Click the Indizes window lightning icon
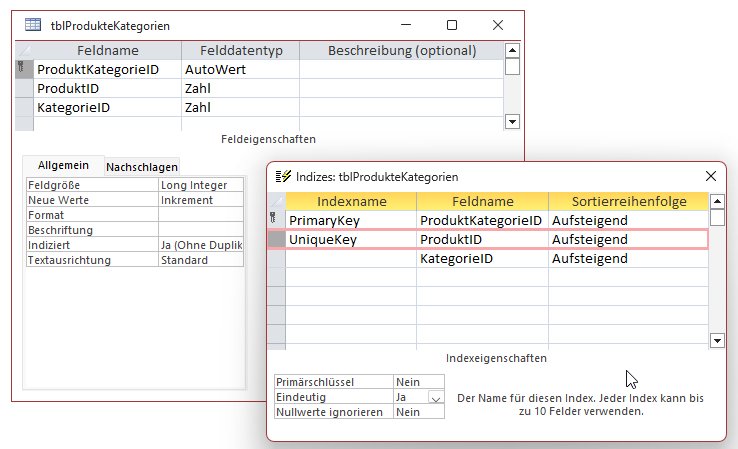This screenshot has width=738, height=449. tap(283, 176)
